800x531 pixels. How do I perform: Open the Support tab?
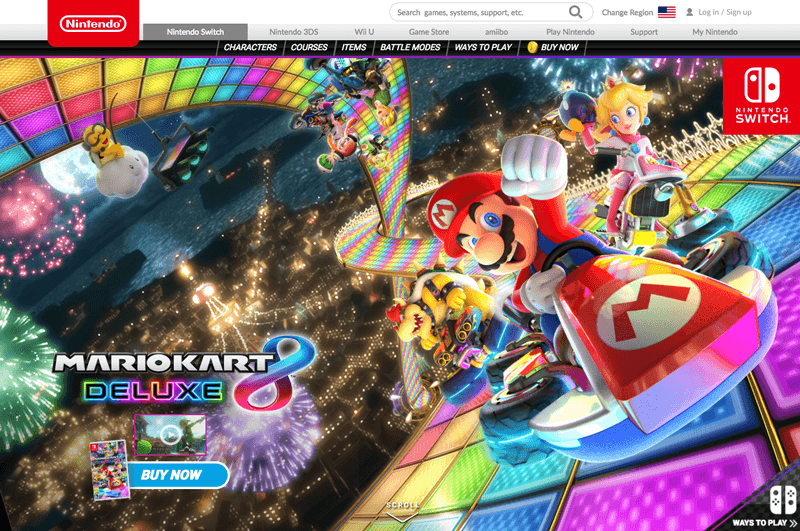(x=644, y=32)
